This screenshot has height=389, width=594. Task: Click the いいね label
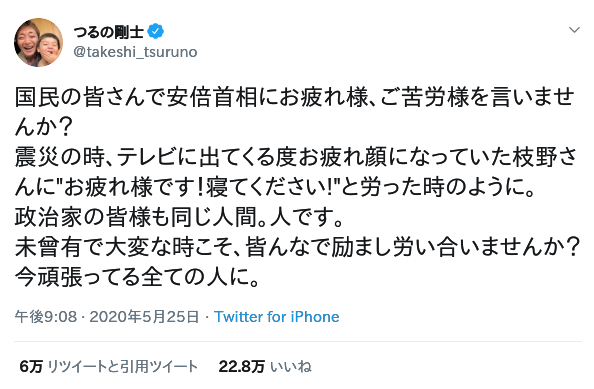pyautogui.click(x=291, y=366)
